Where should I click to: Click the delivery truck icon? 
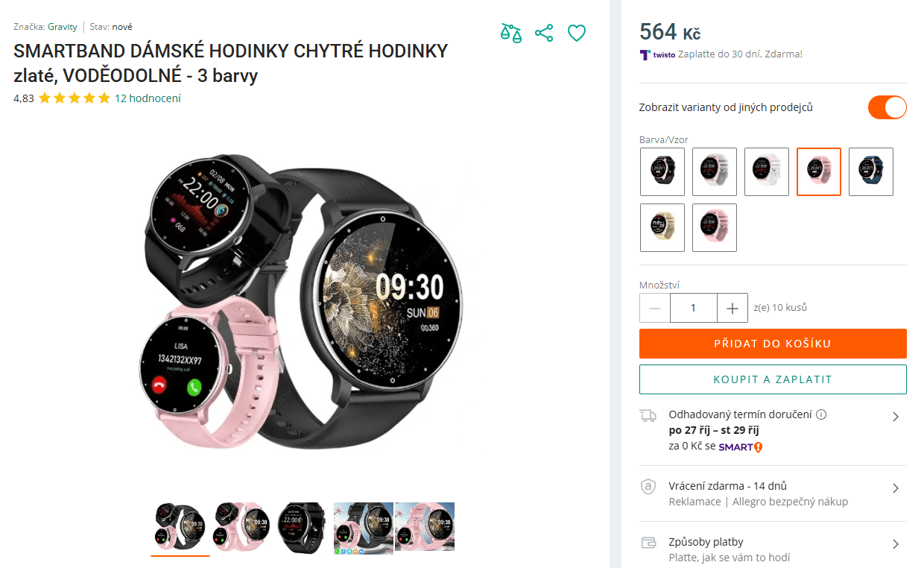click(x=648, y=416)
